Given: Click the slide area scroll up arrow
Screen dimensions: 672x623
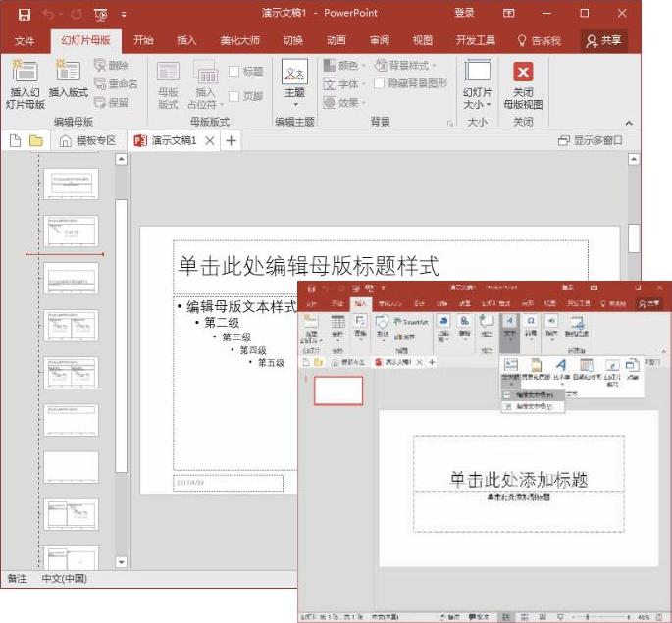Looking at the screenshot, I should (634, 159).
